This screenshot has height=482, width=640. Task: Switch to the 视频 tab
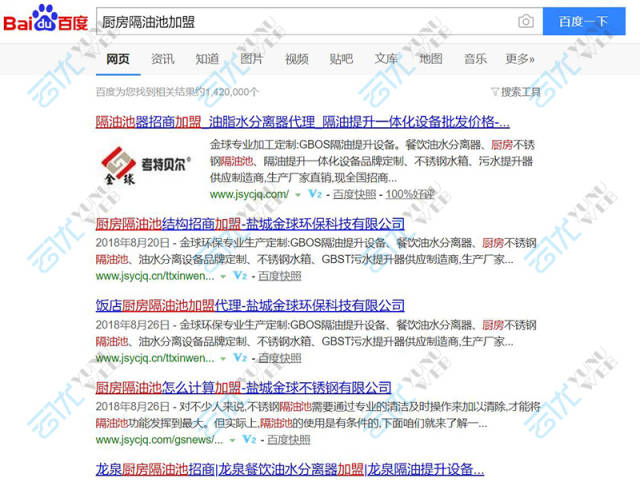(297, 59)
